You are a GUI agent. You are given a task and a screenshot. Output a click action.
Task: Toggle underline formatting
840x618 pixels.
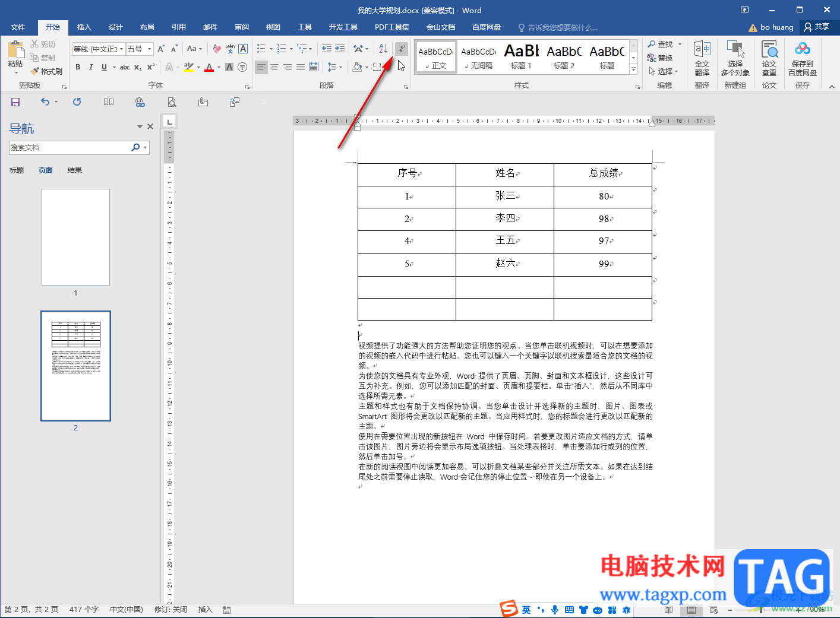coord(104,68)
